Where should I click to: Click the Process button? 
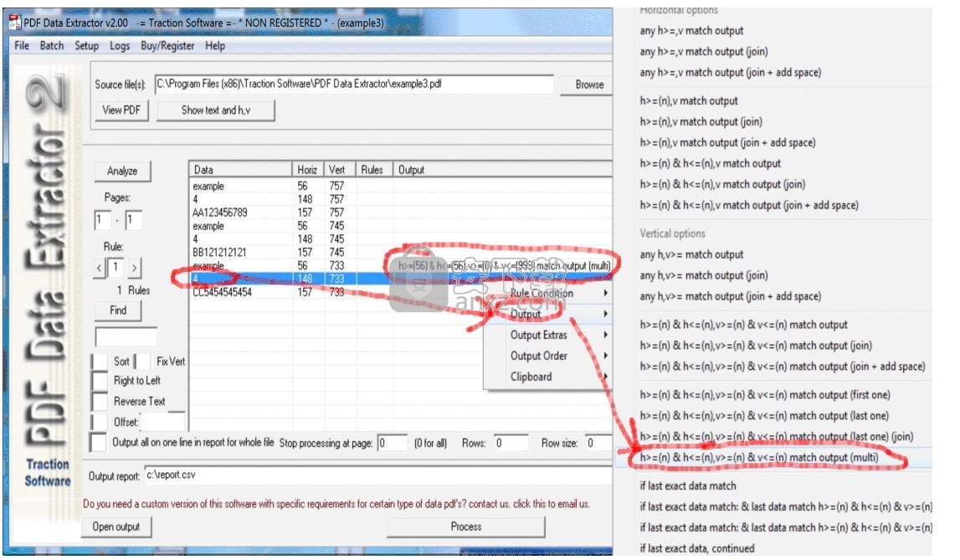coord(466,527)
